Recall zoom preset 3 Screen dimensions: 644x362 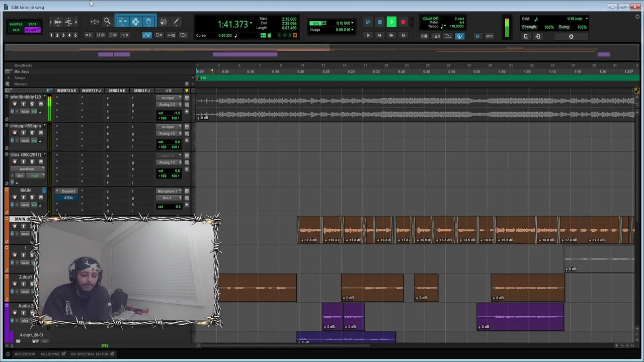pyautogui.click(x=63, y=35)
